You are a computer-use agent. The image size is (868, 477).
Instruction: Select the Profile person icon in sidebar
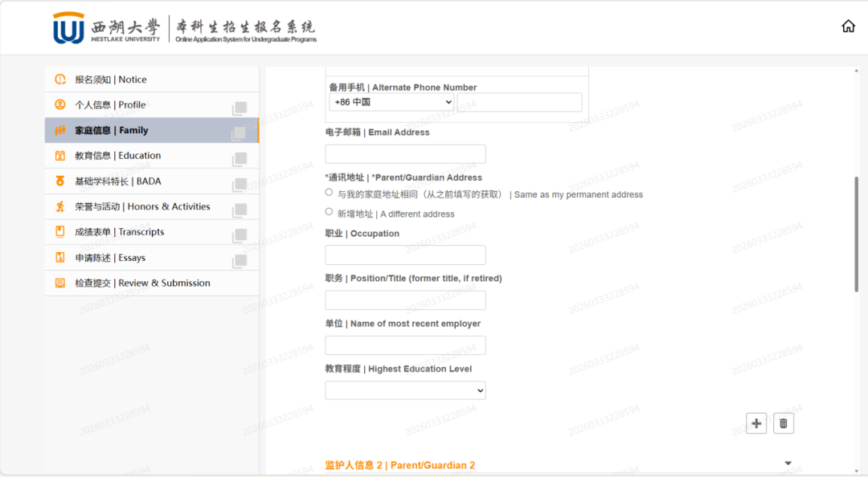(59, 104)
